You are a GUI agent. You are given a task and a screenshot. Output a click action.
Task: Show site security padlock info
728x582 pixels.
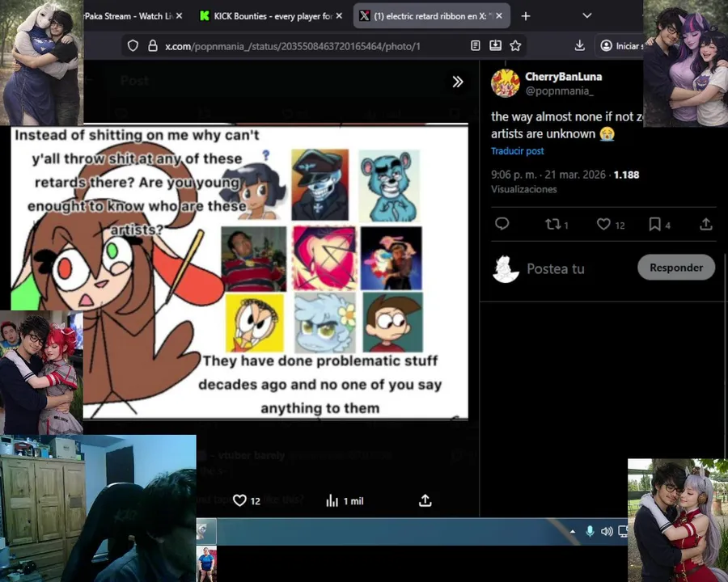click(x=153, y=46)
